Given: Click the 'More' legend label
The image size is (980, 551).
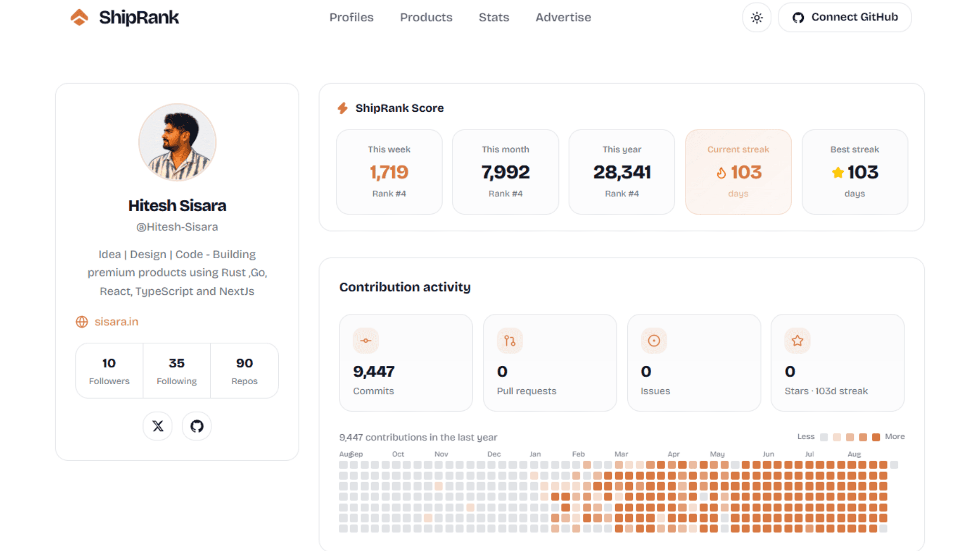Looking at the screenshot, I should [x=895, y=437].
